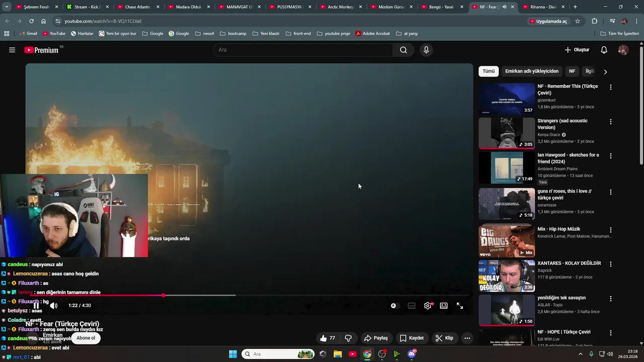Toggle subtitles in the video player
Image resolution: width=644 pixels, height=362 pixels.
412,306
